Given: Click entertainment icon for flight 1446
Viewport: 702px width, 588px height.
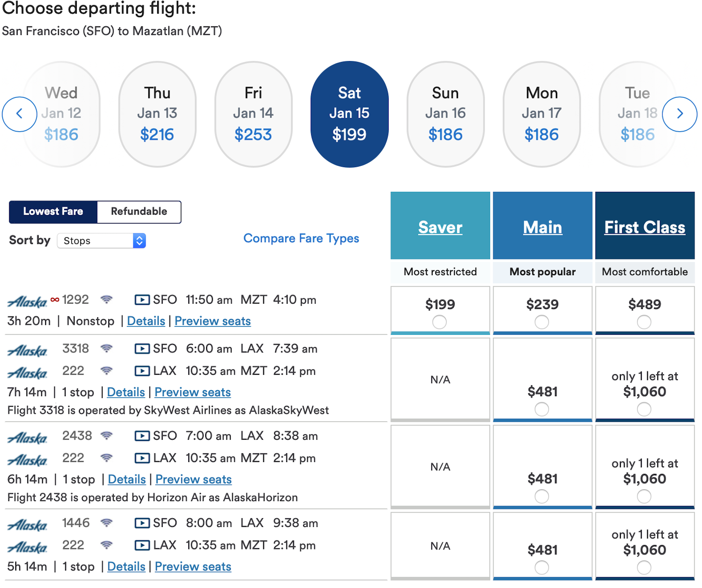Looking at the screenshot, I should pyautogui.click(x=142, y=523).
